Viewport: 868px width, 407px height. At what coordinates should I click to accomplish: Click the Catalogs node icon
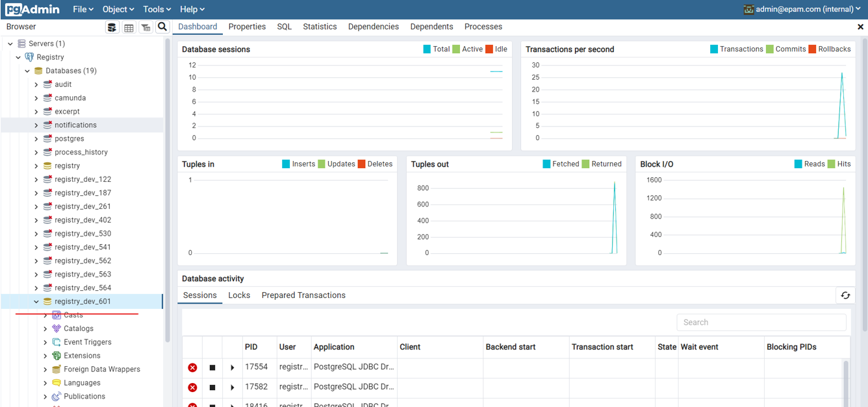[57, 328]
